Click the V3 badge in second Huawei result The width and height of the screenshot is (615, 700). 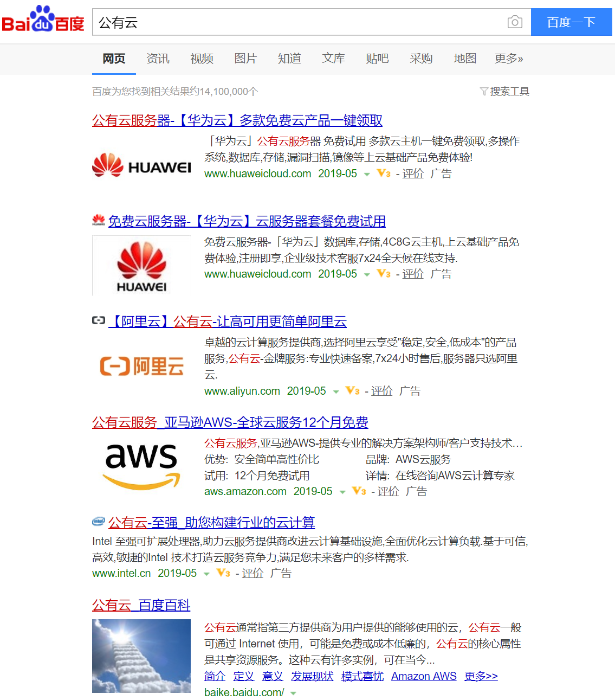click(x=384, y=274)
